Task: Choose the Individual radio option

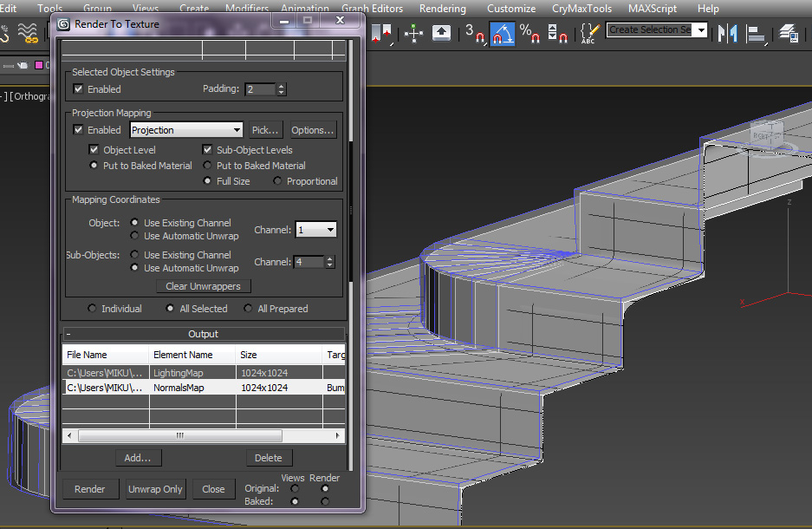Action: pos(92,308)
